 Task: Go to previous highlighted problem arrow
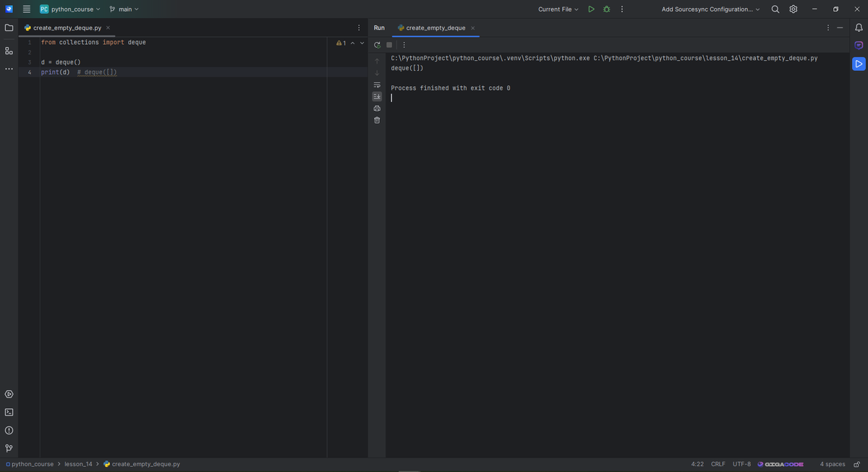(352, 43)
